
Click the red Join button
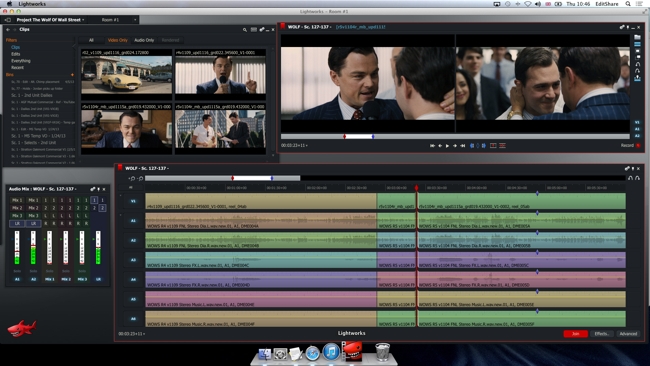point(575,334)
